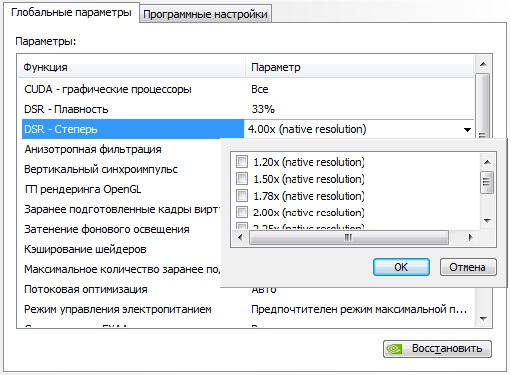Switch to the Глобальные параметры tab

click(71, 13)
